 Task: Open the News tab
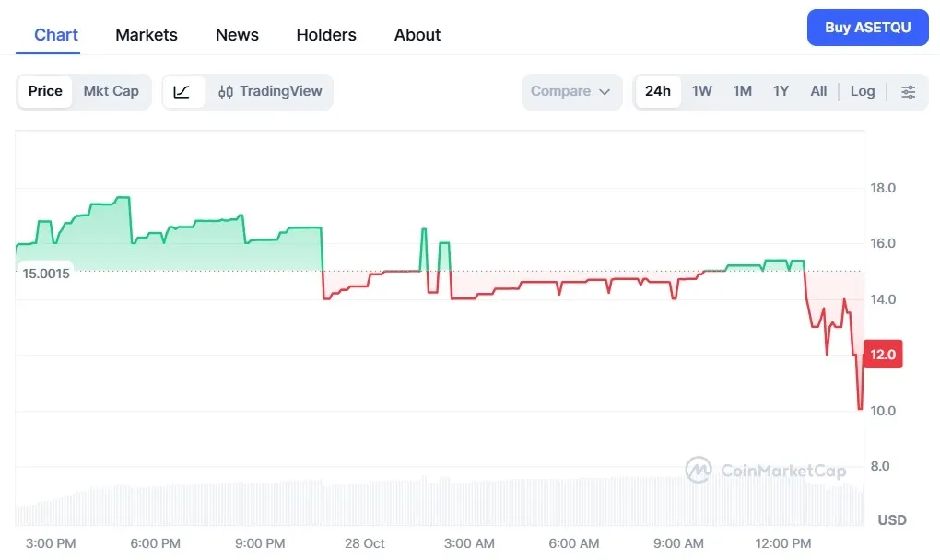(x=236, y=34)
